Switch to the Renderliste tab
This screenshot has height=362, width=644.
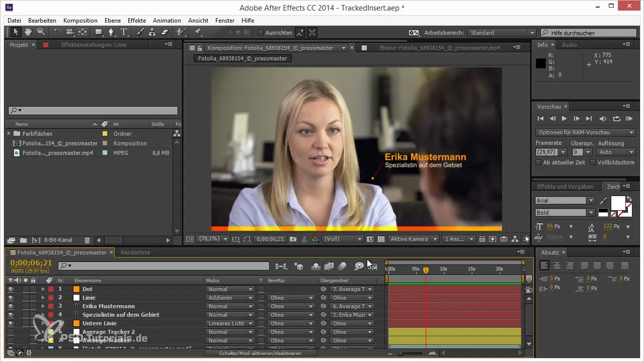[x=135, y=252]
